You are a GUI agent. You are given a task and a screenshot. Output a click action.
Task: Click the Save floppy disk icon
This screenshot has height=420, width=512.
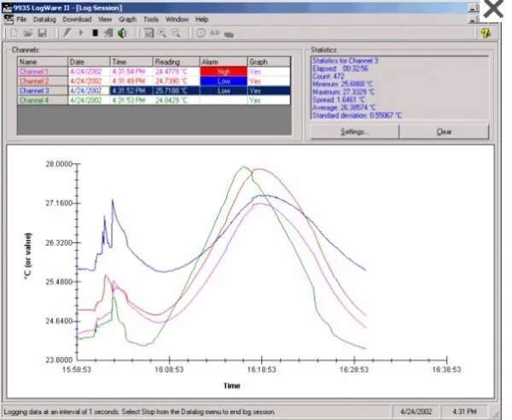pos(43,33)
